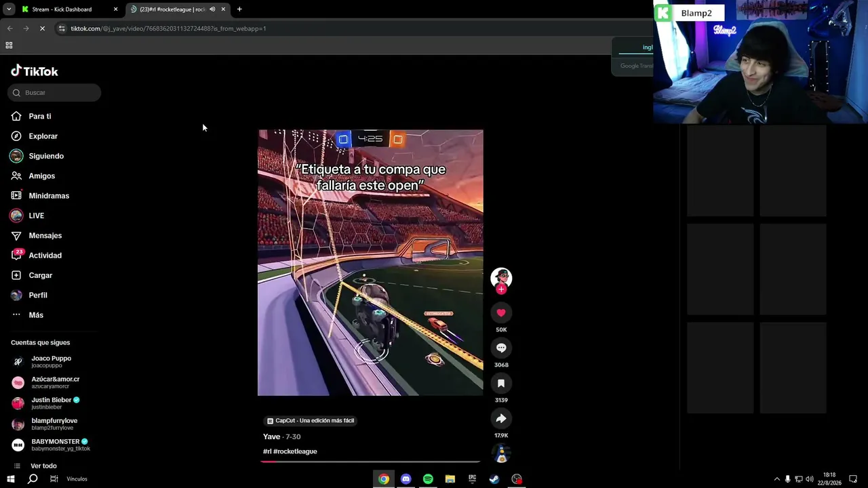
Task: Open Amigos in the sidebar
Action: click(x=41, y=176)
